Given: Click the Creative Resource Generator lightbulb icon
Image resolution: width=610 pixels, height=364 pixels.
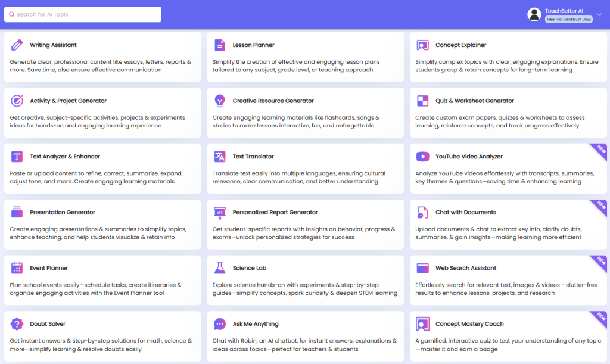Looking at the screenshot, I should 220,101.
